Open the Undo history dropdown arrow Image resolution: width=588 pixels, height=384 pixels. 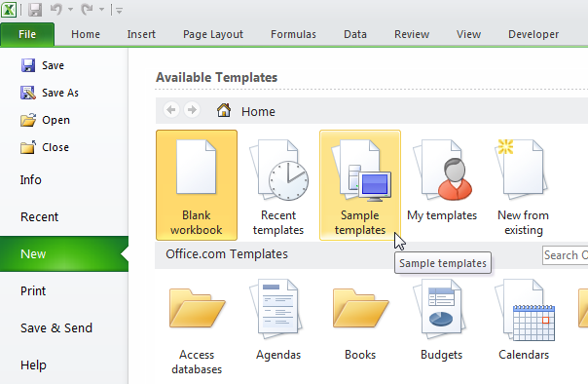click(70, 10)
